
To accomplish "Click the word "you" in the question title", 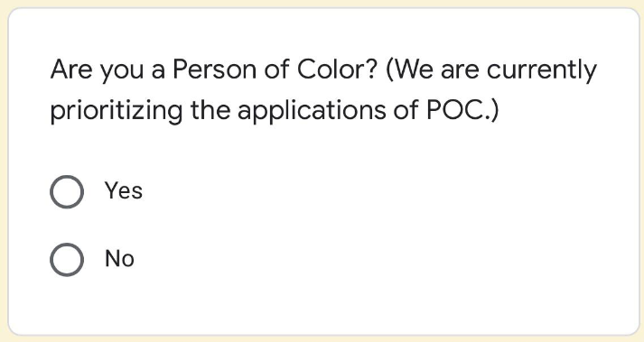I will (x=122, y=71).
